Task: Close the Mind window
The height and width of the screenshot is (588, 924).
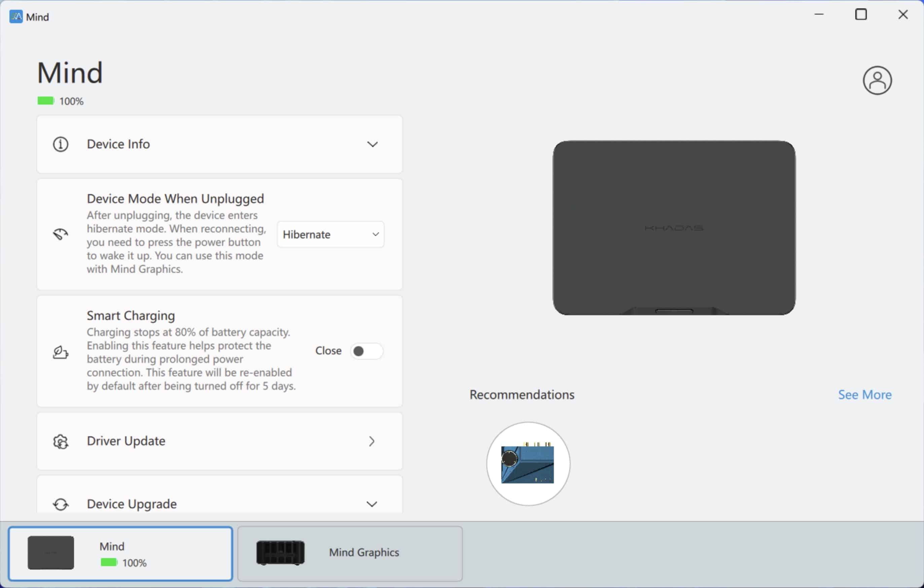Action: pos(903,14)
